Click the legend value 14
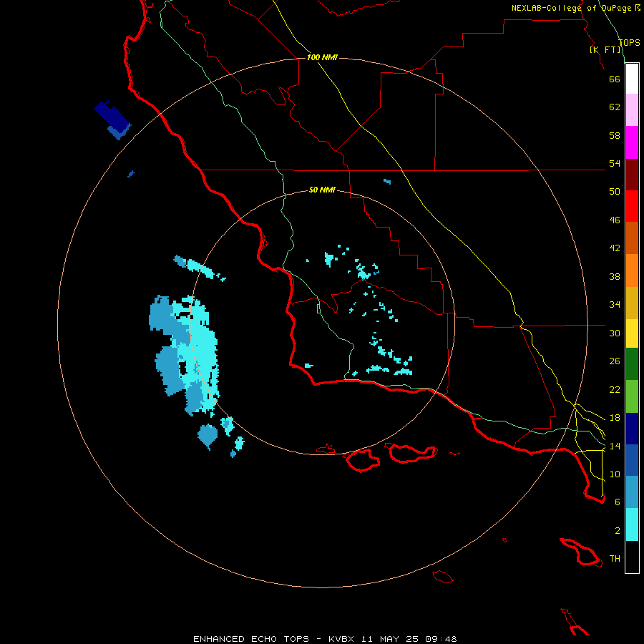The width and height of the screenshot is (644, 644). [x=615, y=446]
